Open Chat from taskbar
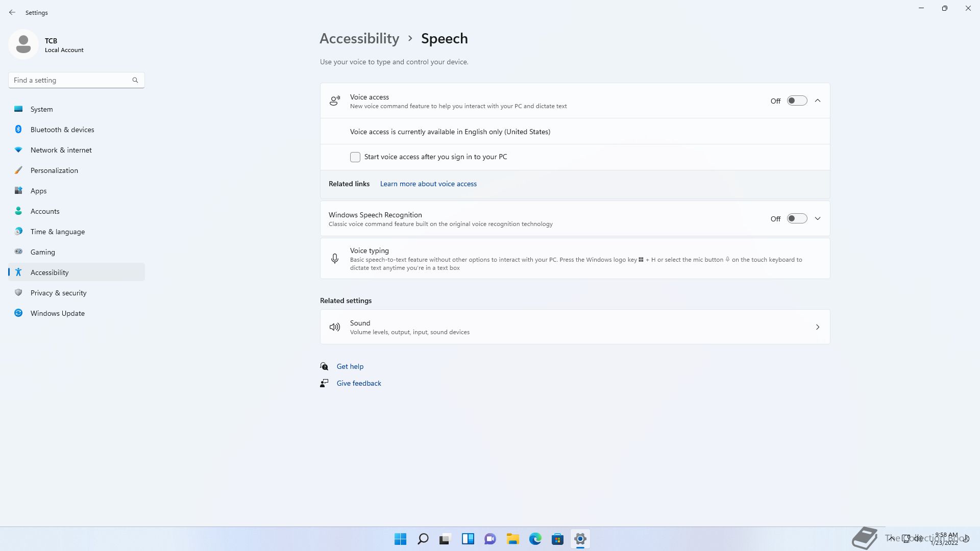Screen dimensions: 980x551 [491, 539]
